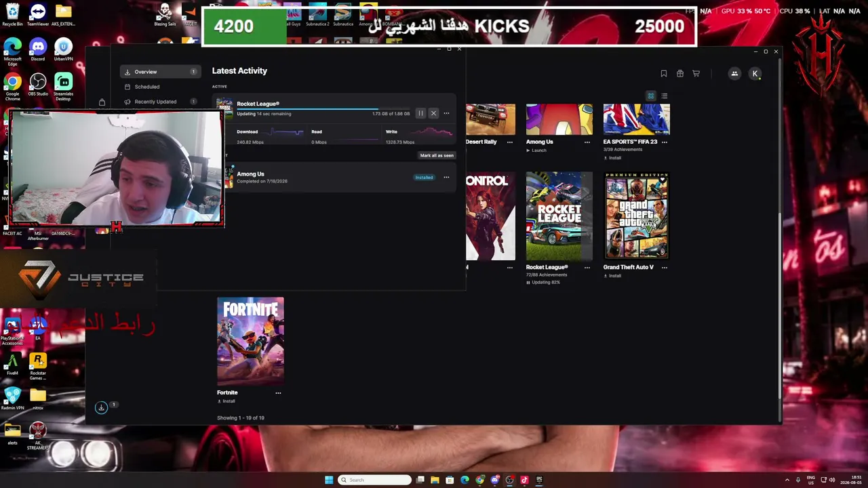Open the Fortnite cover thumbnail

250,341
